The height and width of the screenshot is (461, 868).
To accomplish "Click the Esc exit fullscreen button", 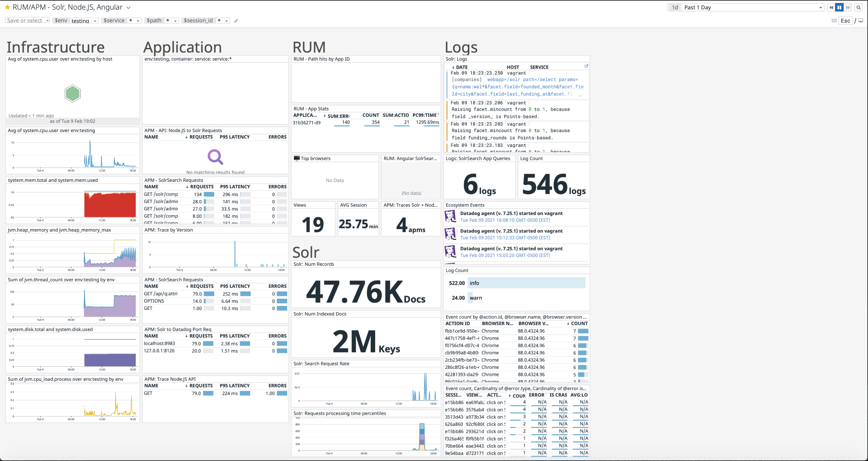I will tap(845, 21).
